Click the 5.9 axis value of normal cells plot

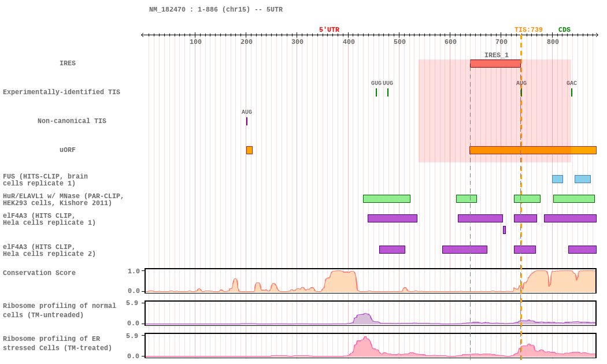[x=132, y=303]
